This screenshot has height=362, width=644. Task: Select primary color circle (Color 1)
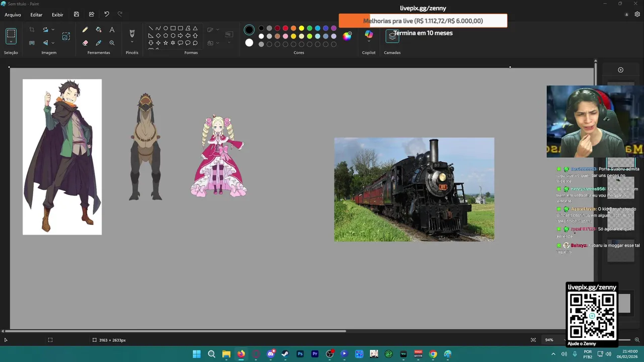click(x=249, y=30)
